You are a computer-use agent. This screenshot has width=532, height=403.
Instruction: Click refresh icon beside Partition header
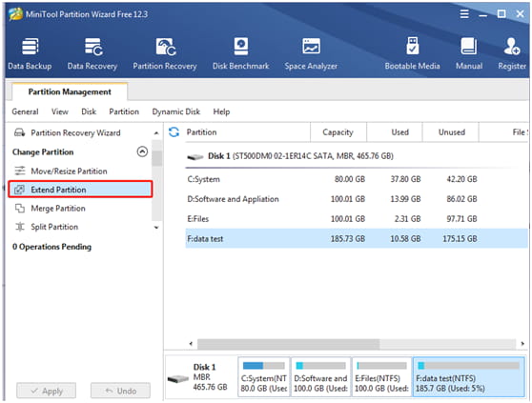tap(174, 132)
